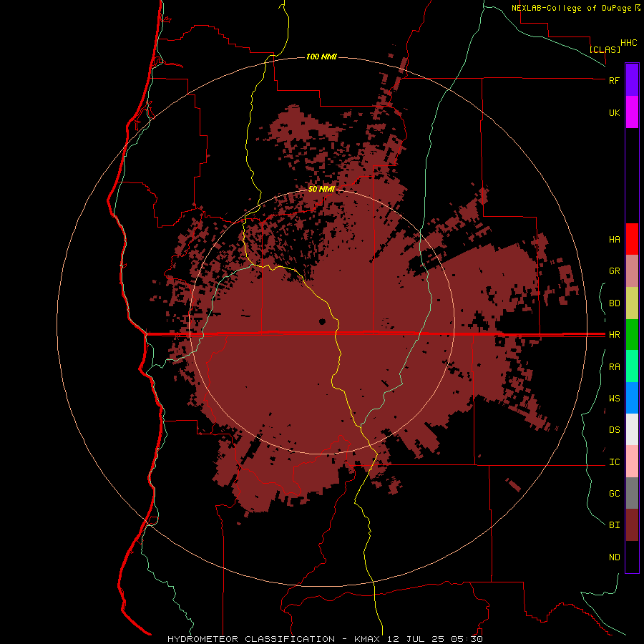The width and height of the screenshot is (644, 644).
Task: Click the RF legend label
Action: click(614, 80)
